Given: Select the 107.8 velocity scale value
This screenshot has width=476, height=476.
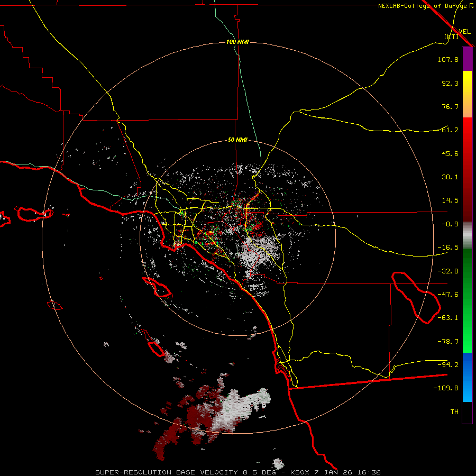Looking at the screenshot, I should tap(448, 59).
